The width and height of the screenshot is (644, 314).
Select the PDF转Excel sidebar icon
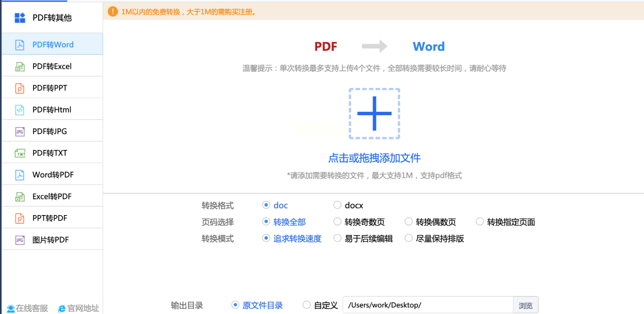click(x=20, y=66)
